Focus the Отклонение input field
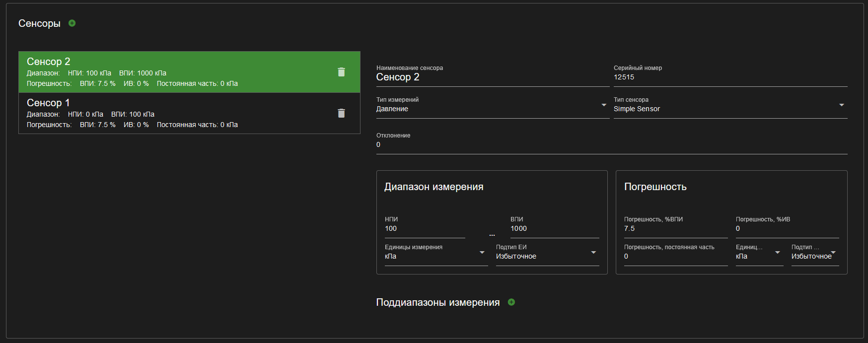 point(612,142)
